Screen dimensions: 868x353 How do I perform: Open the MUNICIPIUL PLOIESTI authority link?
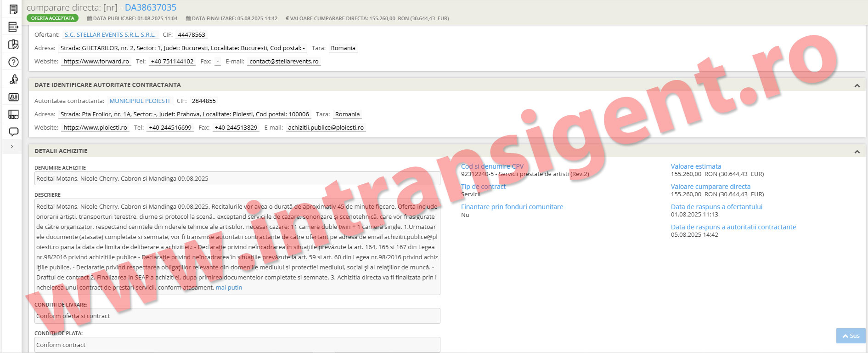140,101
